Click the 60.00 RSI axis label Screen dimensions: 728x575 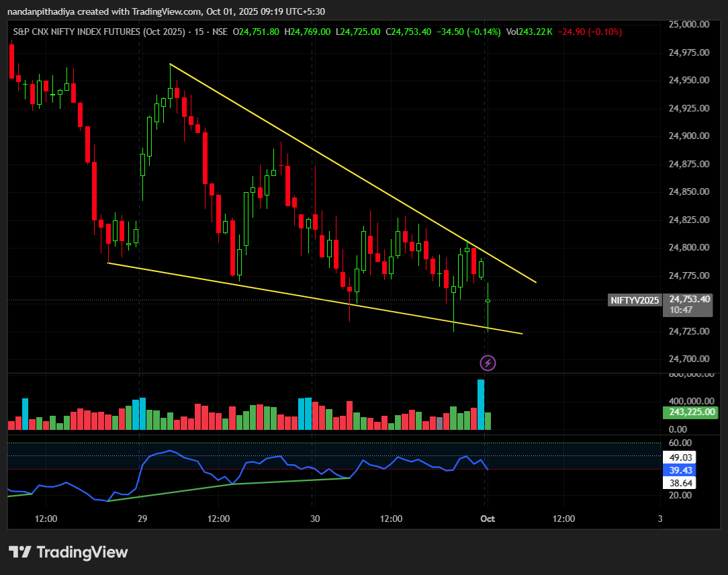click(680, 443)
